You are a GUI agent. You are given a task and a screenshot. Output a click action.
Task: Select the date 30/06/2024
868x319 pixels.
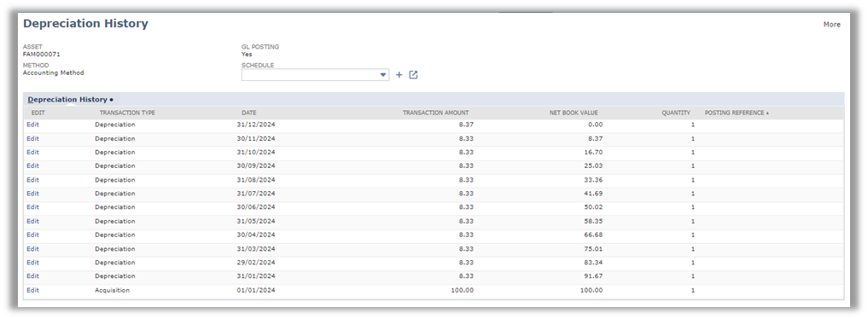[256, 207]
